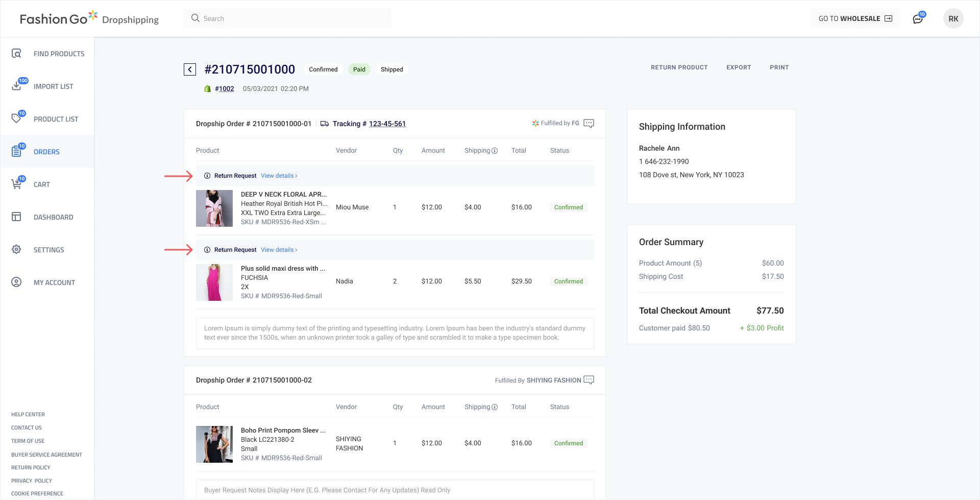
Task: Click the Settings gear icon in sidebar
Action: point(17,250)
